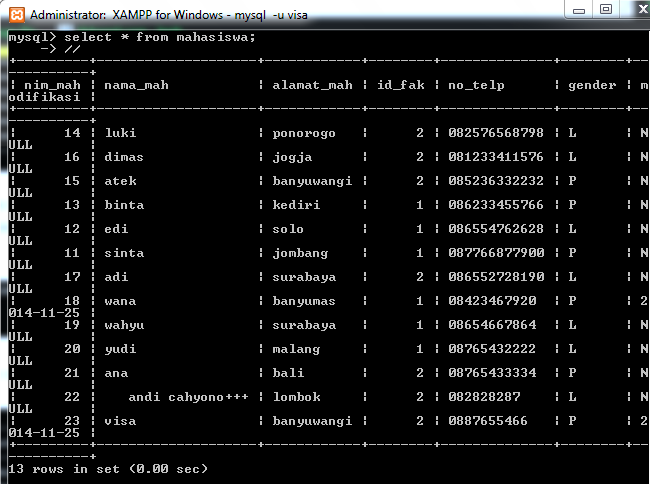Click the name 'ana'
Viewport: 650px width, 484px height.
click(x=116, y=373)
